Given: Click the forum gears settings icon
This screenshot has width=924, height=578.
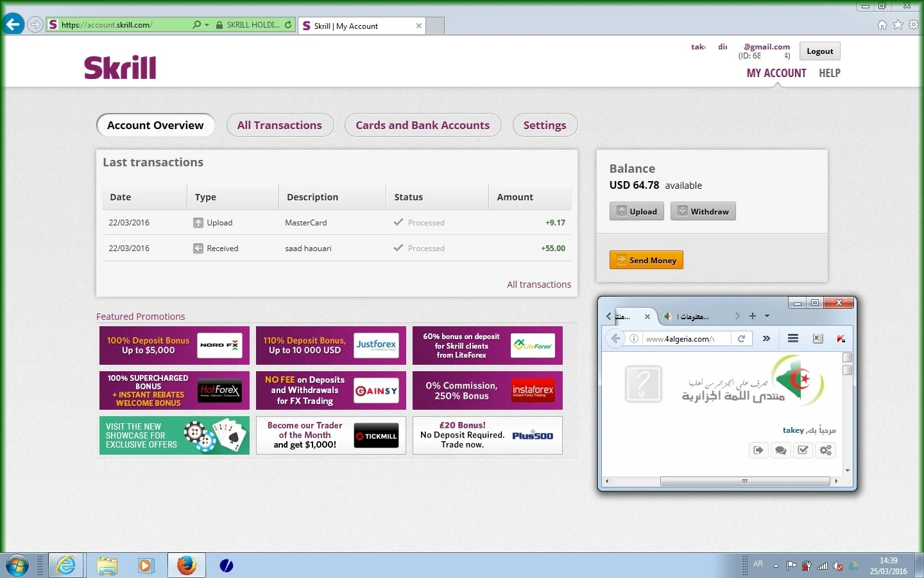Looking at the screenshot, I should (826, 450).
